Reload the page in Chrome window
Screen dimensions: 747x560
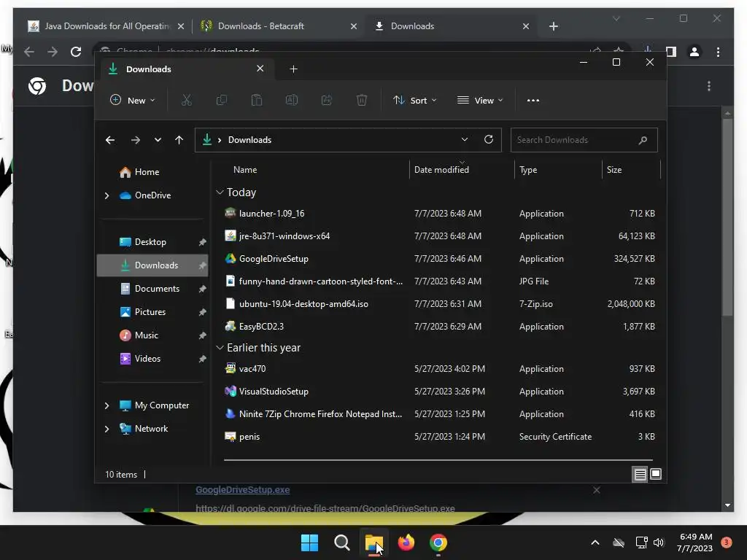76,52
